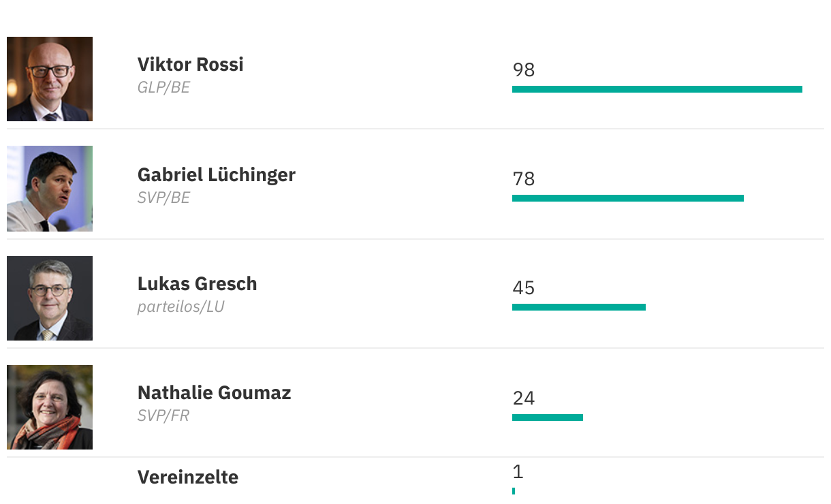Viewport: 831px width, 504px height.
Task: Click the SVP/FR party label
Action: pos(163,415)
